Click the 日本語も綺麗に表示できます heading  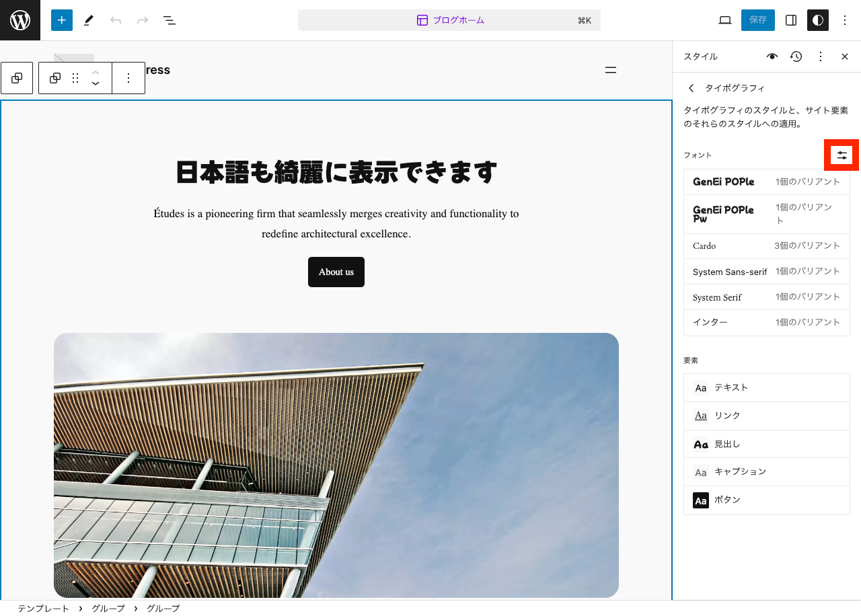click(336, 173)
